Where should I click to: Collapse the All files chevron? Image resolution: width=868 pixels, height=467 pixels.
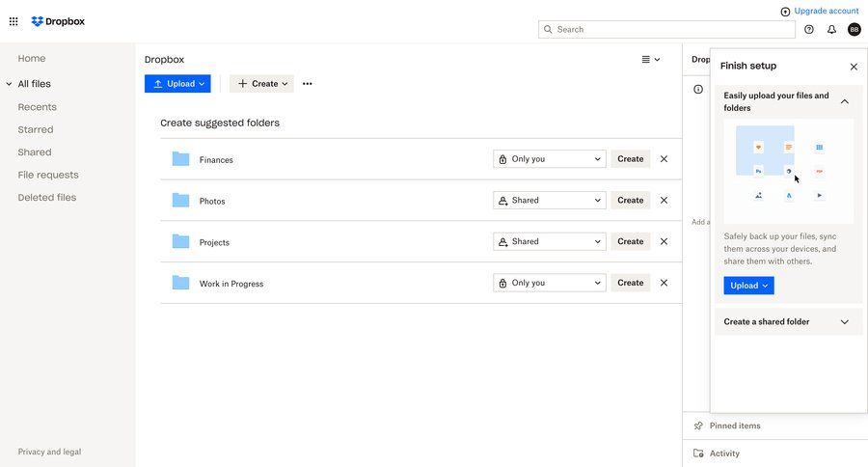tap(9, 84)
